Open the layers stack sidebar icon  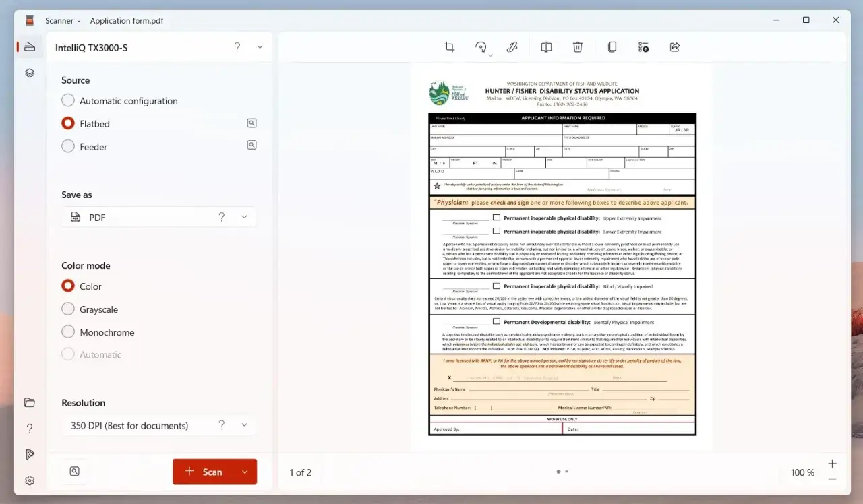tap(30, 73)
